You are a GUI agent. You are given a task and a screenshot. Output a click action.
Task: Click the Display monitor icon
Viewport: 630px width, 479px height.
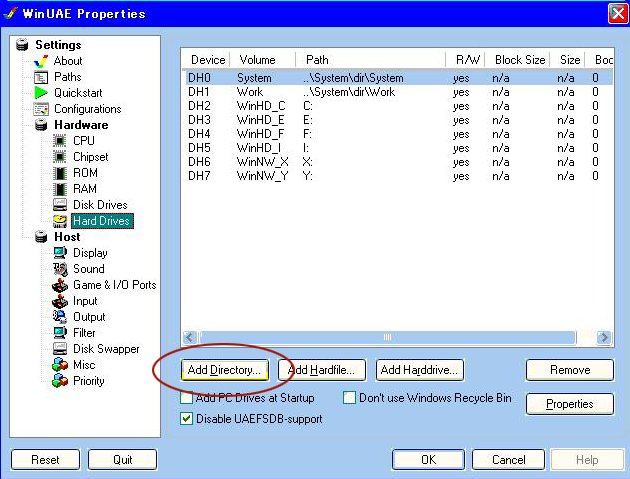60,253
